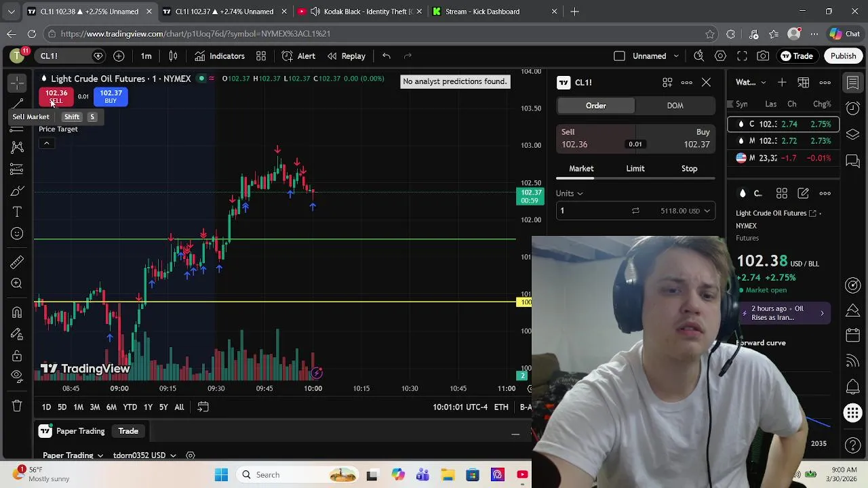The height and width of the screenshot is (488, 868).
Task: Click the red 102.36 SELL button
Action: coord(56,97)
